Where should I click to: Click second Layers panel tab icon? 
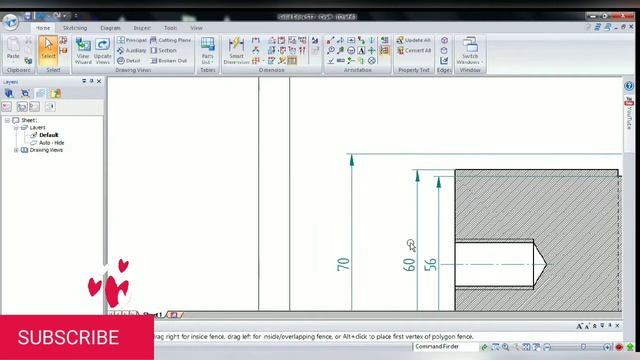pyautogui.click(x=25, y=93)
